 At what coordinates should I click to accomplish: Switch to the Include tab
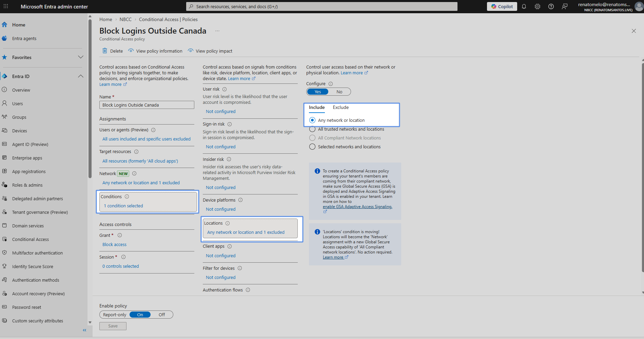pyautogui.click(x=317, y=108)
